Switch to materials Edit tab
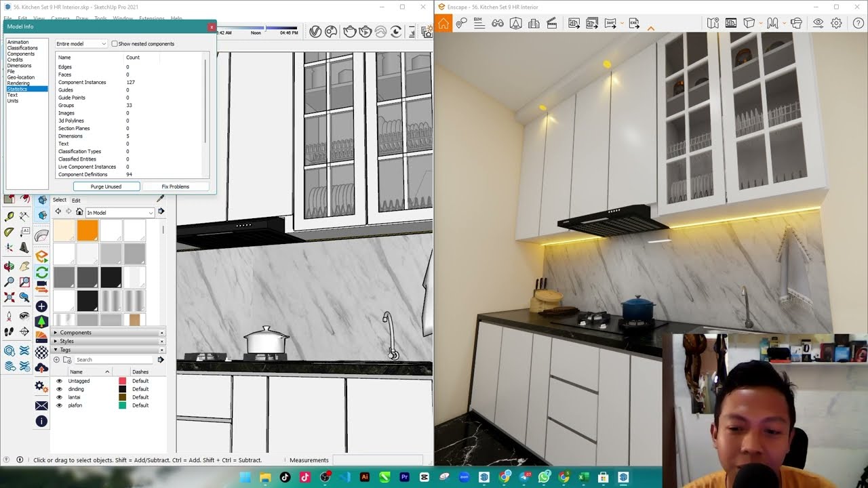The height and width of the screenshot is (488, 868). [x=76, y=200]
